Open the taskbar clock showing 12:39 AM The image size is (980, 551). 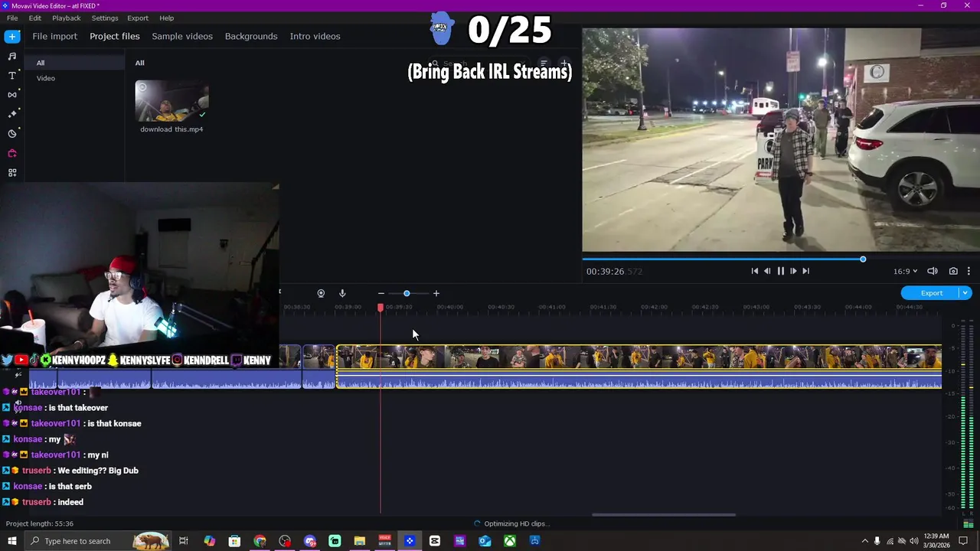936,541
